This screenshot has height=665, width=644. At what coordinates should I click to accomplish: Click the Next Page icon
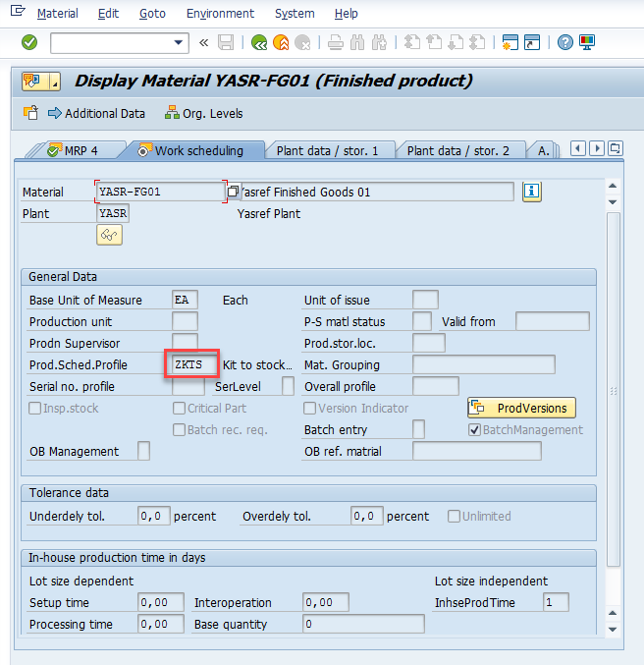coord(456,42)
